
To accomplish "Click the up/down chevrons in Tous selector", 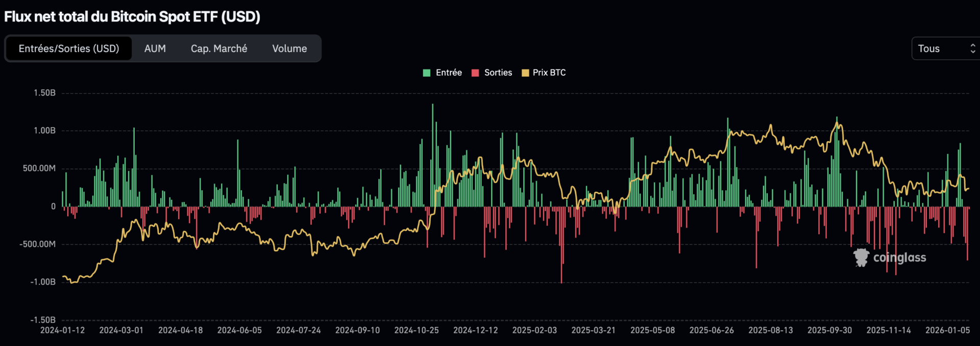I will (972, 49).
